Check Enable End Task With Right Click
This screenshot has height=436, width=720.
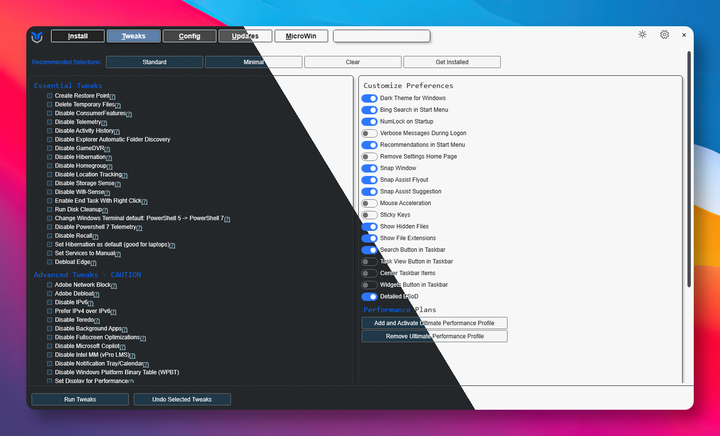click(x=49, y=201)
